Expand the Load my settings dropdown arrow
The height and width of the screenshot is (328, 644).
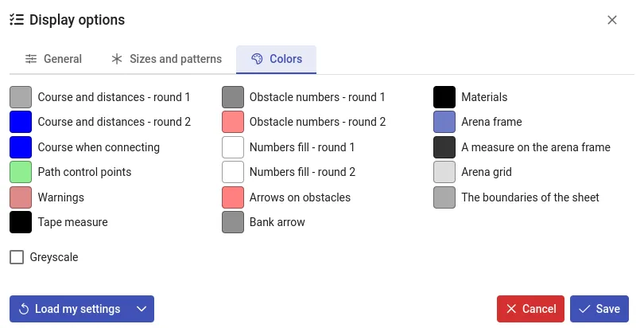142,309
